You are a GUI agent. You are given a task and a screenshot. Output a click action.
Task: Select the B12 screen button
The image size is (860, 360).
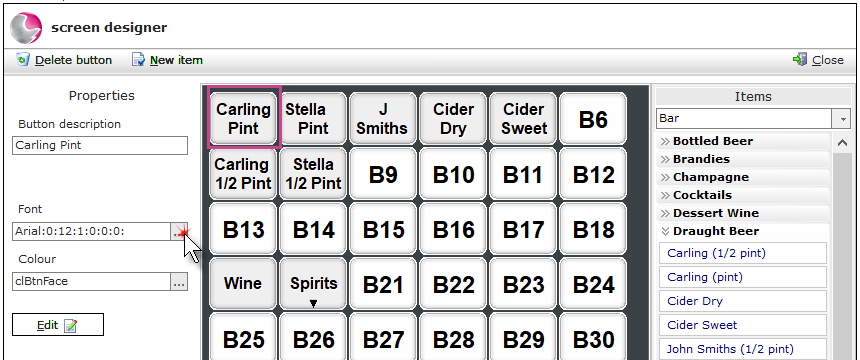click(593, 173)
